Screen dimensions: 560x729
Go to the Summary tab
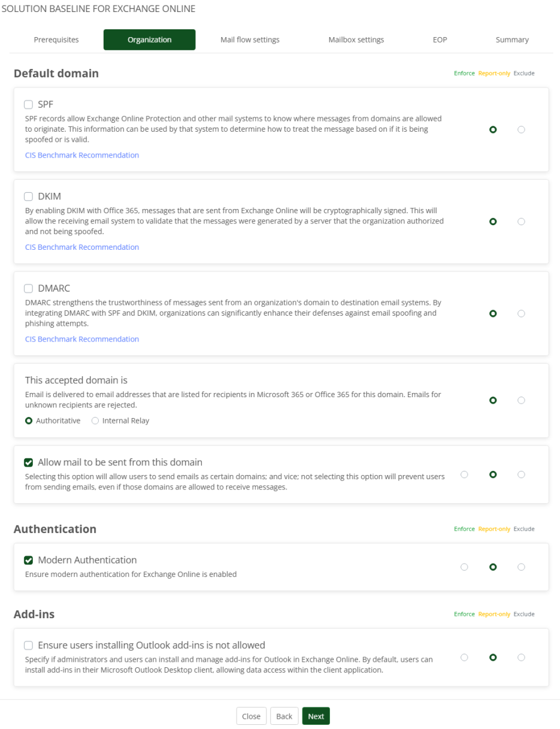(512, 40)
